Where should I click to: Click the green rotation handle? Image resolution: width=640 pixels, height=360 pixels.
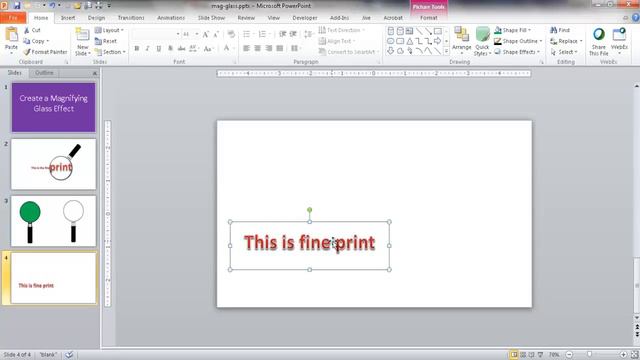pyautogui.click(x=309, y=210)
